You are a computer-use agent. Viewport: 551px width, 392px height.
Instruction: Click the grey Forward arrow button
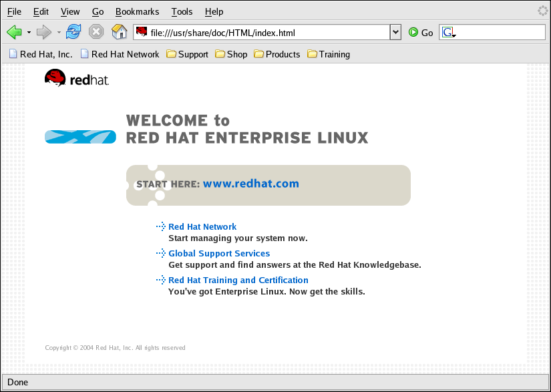pyautogui.click(x=44, y=32)
